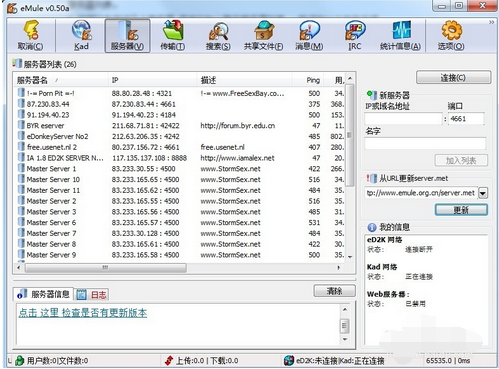Sort by IP column header
The width and height of the screenshot is (499, 369).
tap(152, 80)
